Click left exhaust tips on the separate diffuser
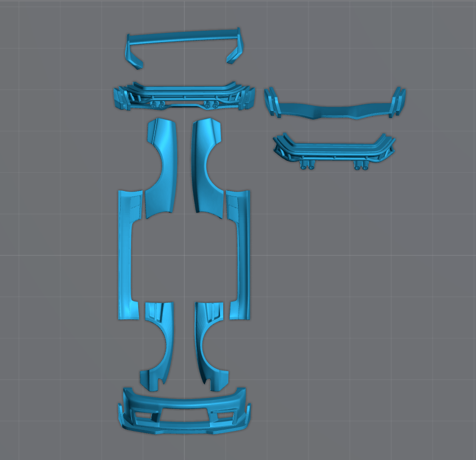 click(307, 166)
